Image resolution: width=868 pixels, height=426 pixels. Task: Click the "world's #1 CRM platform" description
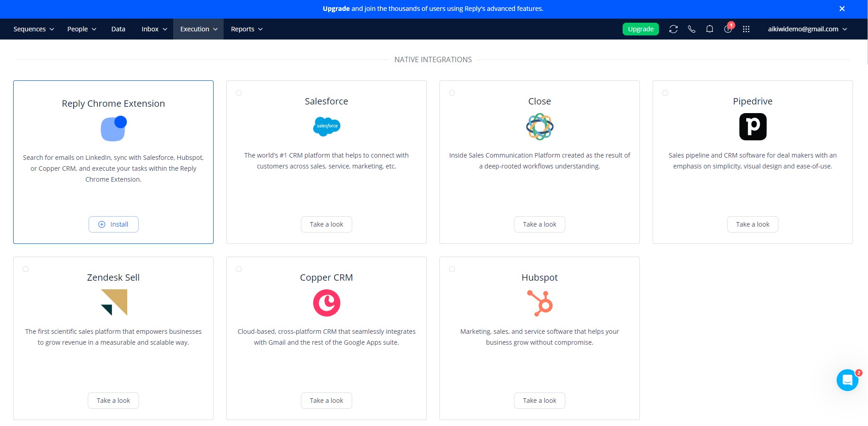click(327, 161)
